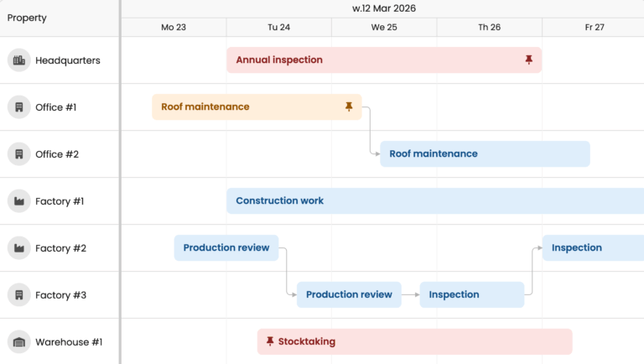644x364 pixels.
Task: Select the Production review task in Factory #2
Action: click(x=226, y=248)
